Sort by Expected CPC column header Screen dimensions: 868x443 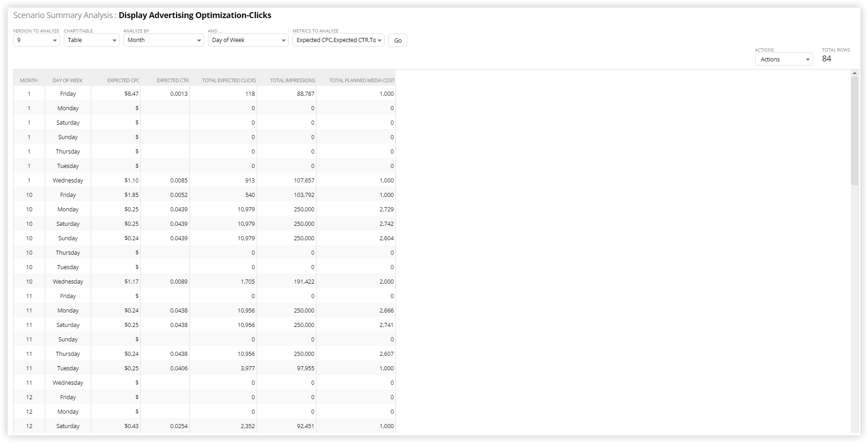(123, 80)
